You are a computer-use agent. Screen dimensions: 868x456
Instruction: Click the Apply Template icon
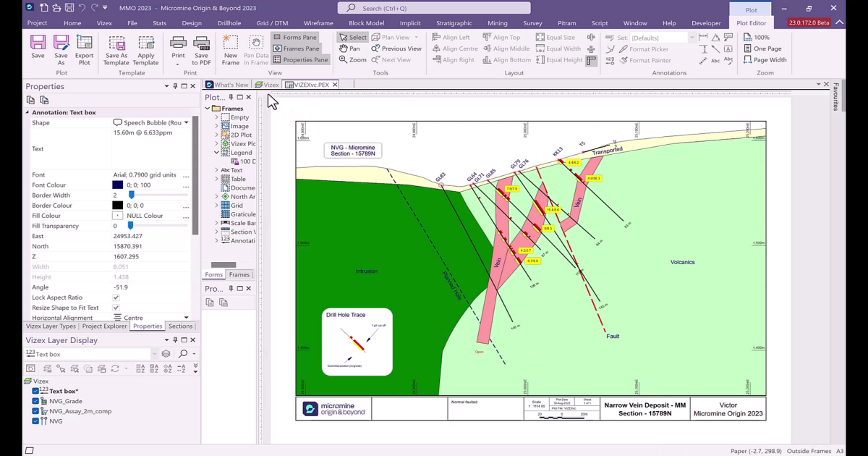coord(145,43)
